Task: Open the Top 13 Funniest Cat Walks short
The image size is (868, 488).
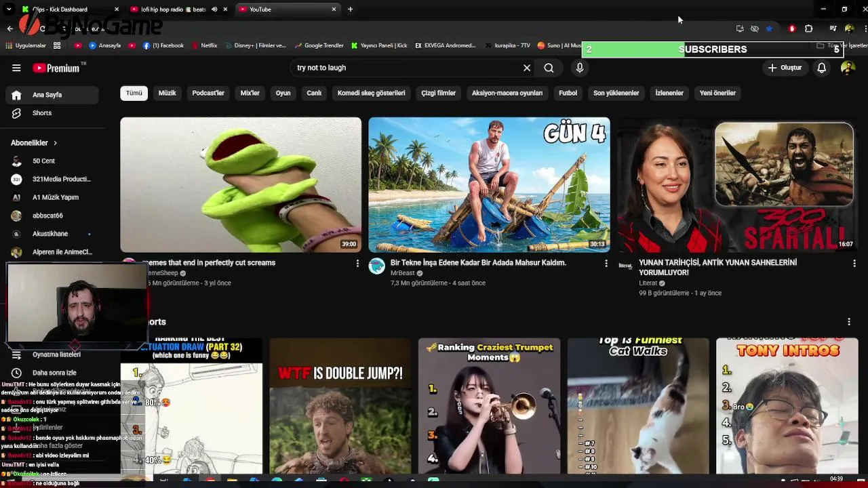Action: 638,405
